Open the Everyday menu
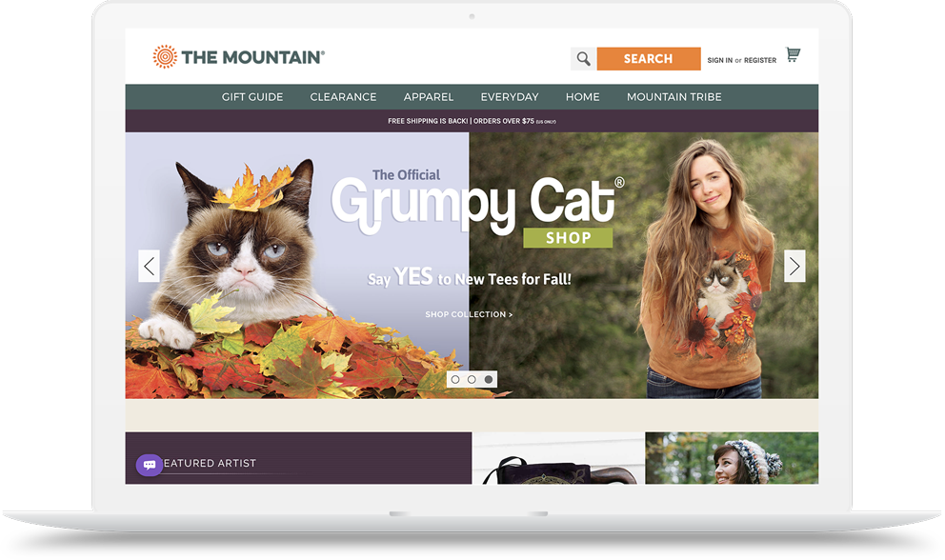This screenshot has height=560, width=945. click(x=510, y=97)
